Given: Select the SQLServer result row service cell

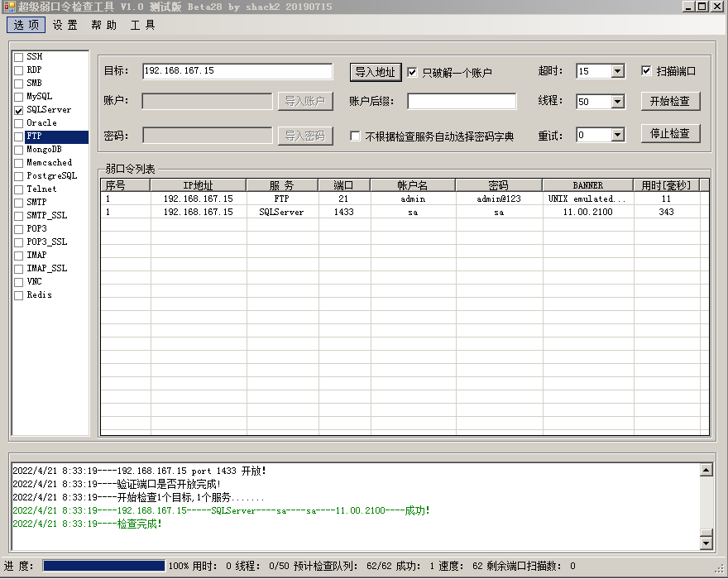Looking at the screenshot, I should 282,213.
